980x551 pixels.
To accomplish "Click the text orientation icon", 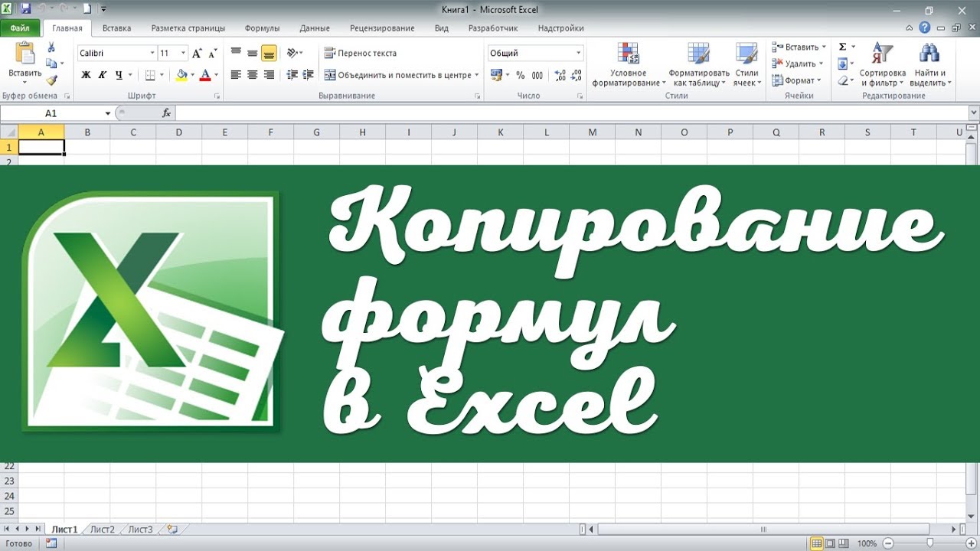I will [x=292, y=54].
